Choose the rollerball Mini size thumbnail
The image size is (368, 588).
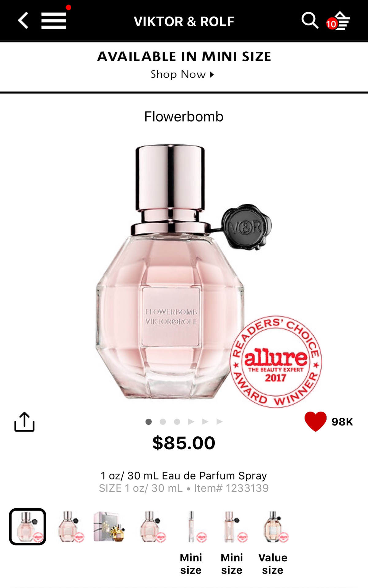[x=191, y=527]
